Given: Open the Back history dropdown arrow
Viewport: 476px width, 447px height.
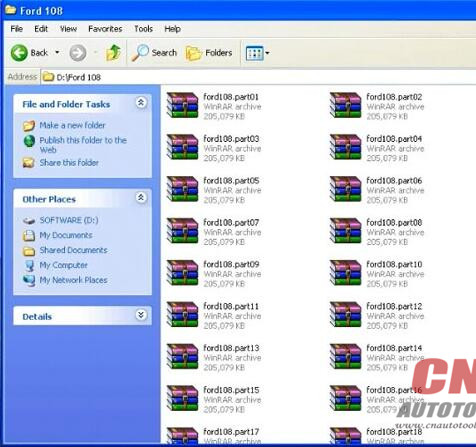Looking at the screenshot, I should (57, 53).
